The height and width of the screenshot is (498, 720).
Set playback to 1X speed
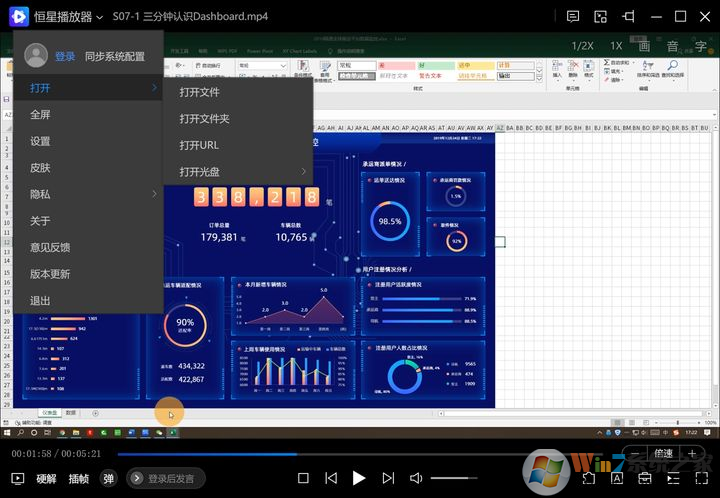[616, 46]
